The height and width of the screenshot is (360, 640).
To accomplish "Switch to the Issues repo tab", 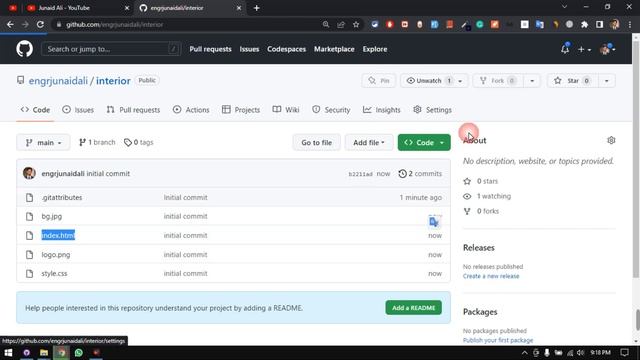I will 78,110.
